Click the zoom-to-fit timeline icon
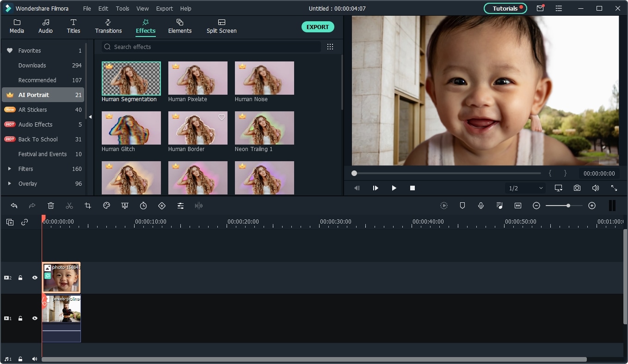This screenshot has height=364, width=628. [518, 206]
